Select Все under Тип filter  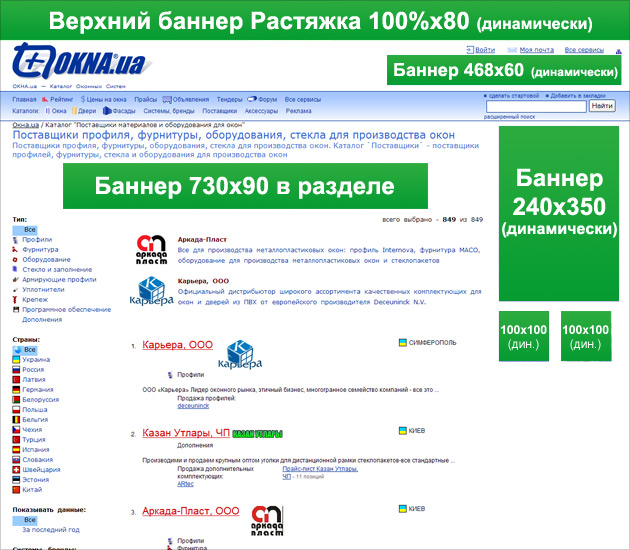click(x=25, y=230)
